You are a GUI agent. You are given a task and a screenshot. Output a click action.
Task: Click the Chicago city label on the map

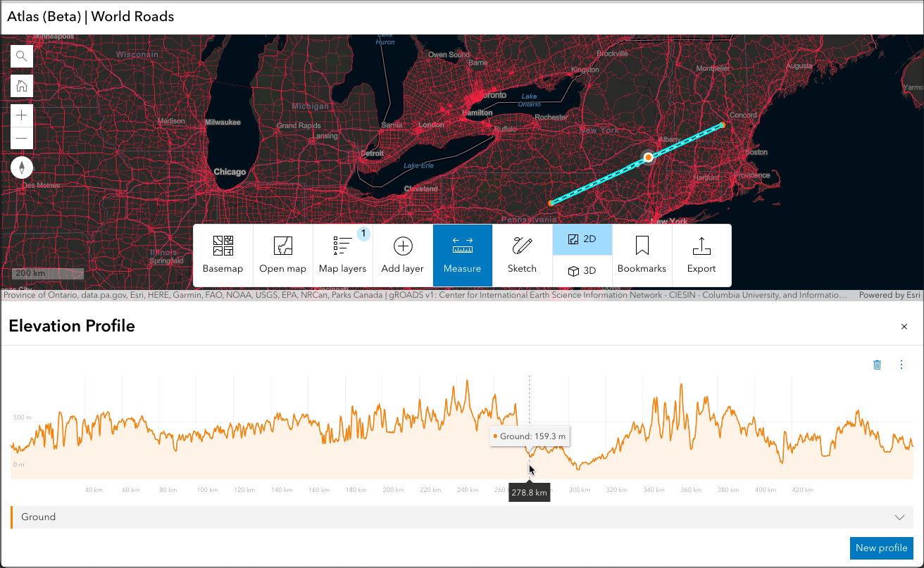[230, 172]
